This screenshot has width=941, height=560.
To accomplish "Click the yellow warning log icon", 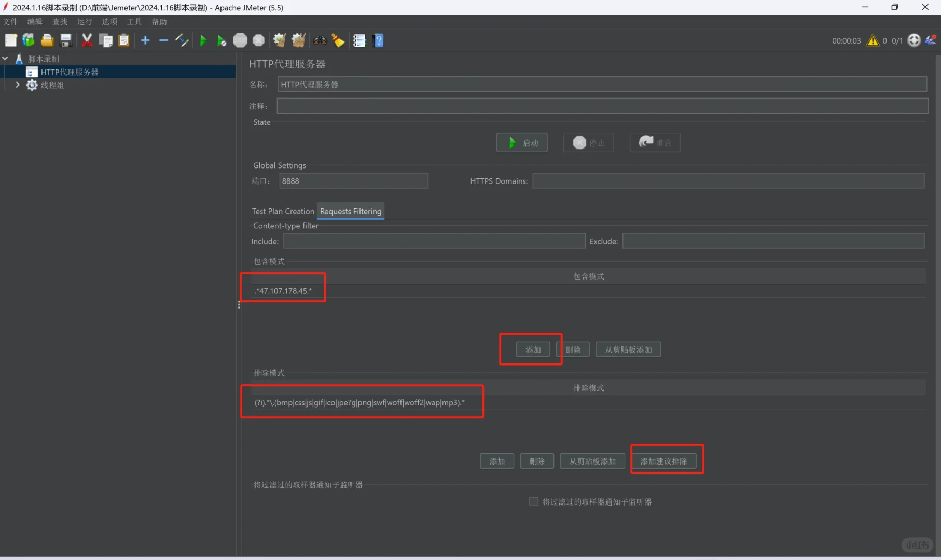I will coord(873,40).
